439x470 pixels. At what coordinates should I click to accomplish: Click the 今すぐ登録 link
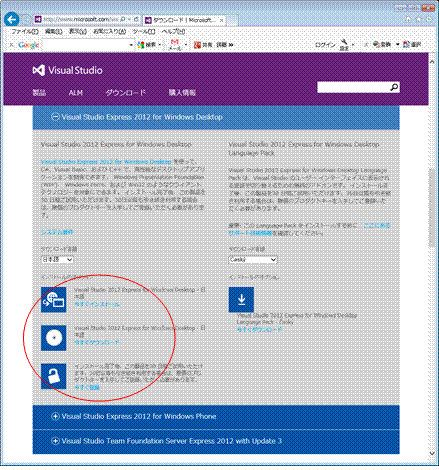pos(87,387)
